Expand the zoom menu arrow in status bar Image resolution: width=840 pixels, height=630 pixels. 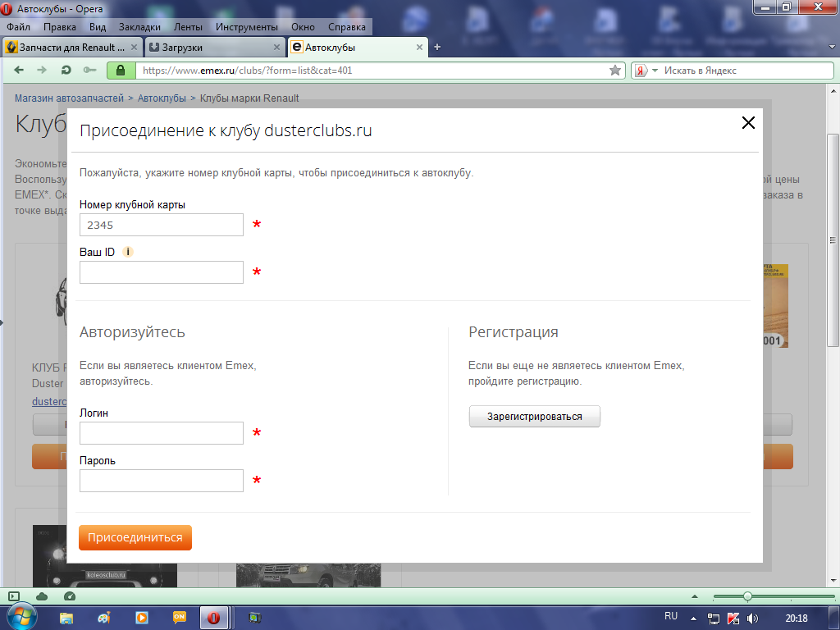(x=695, y=596)
